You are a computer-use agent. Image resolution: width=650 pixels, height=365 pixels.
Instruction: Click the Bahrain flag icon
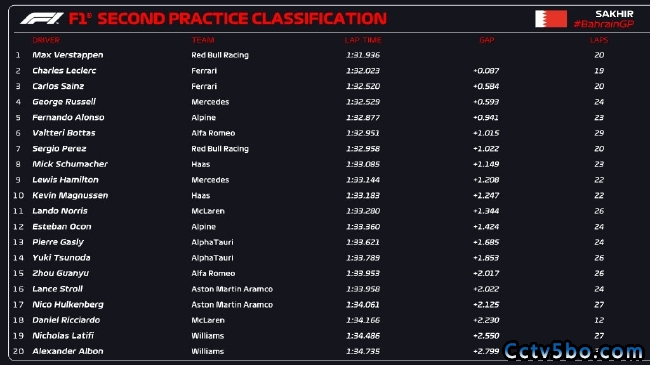(551, 19)
